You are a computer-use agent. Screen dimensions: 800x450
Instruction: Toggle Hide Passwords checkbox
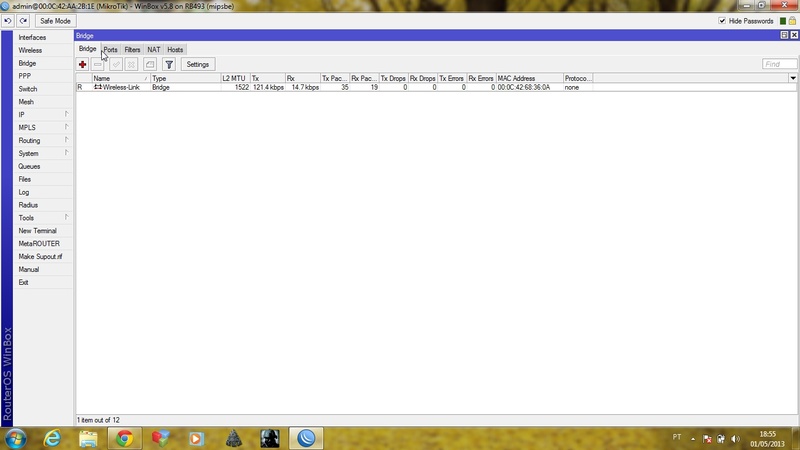(x=722, y=21)
